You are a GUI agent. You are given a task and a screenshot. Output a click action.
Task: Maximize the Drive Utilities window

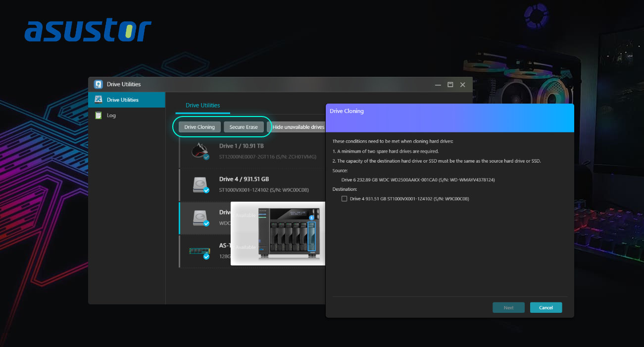450,85
